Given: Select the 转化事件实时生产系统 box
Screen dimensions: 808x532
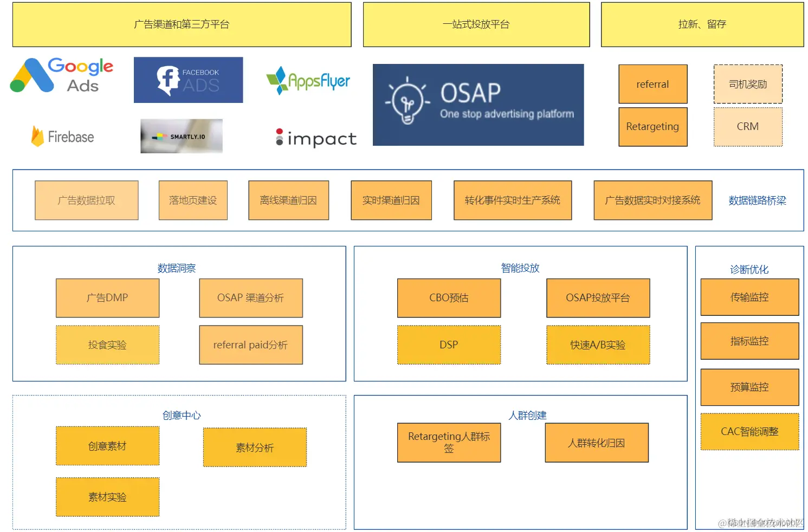Looking at the screenshot, I should point(513,200).
